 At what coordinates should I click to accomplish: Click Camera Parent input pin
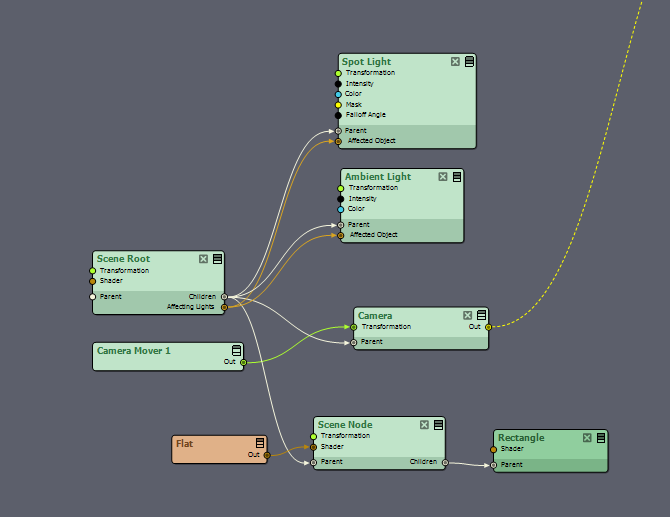point(354,343)
